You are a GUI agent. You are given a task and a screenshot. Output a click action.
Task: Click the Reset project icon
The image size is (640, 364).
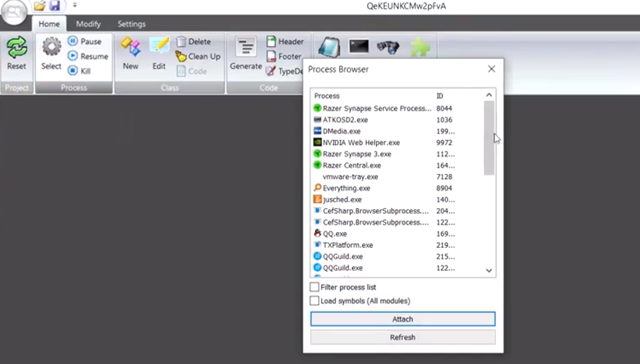coord(17,48)
